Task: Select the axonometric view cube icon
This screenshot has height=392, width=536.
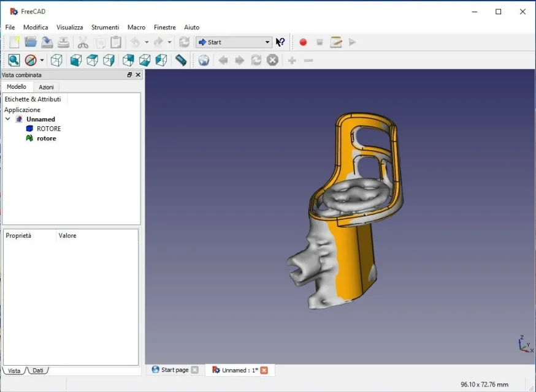Action: [56, 60]
